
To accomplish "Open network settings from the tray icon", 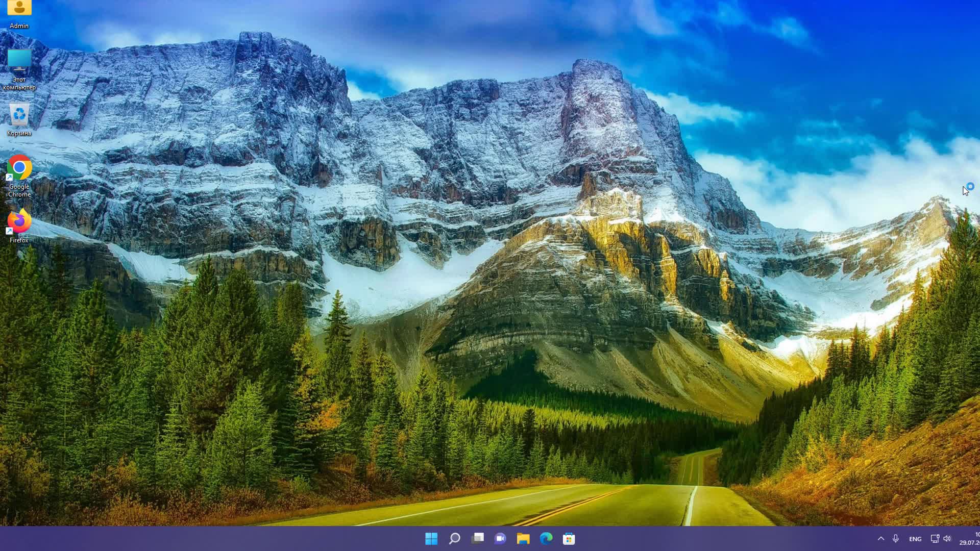I will pyautogui.click(x=935, y=538).
